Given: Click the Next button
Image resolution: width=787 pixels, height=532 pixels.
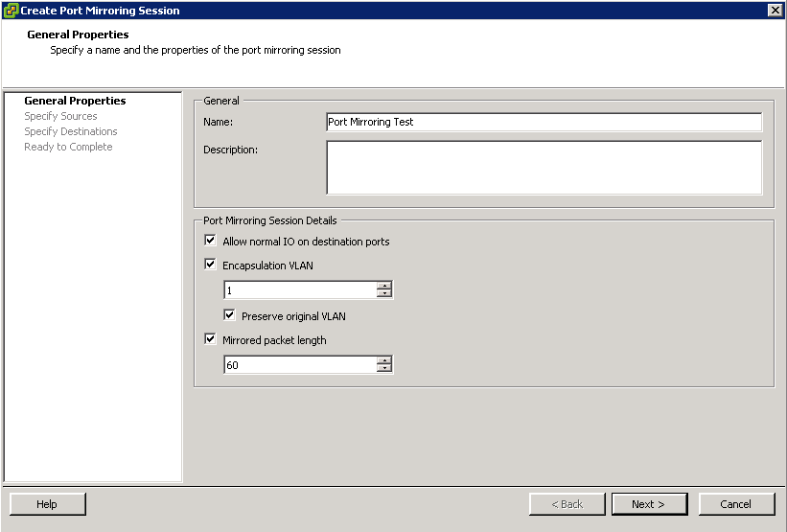Looking at the screenshot, I should tap(650, 504).
